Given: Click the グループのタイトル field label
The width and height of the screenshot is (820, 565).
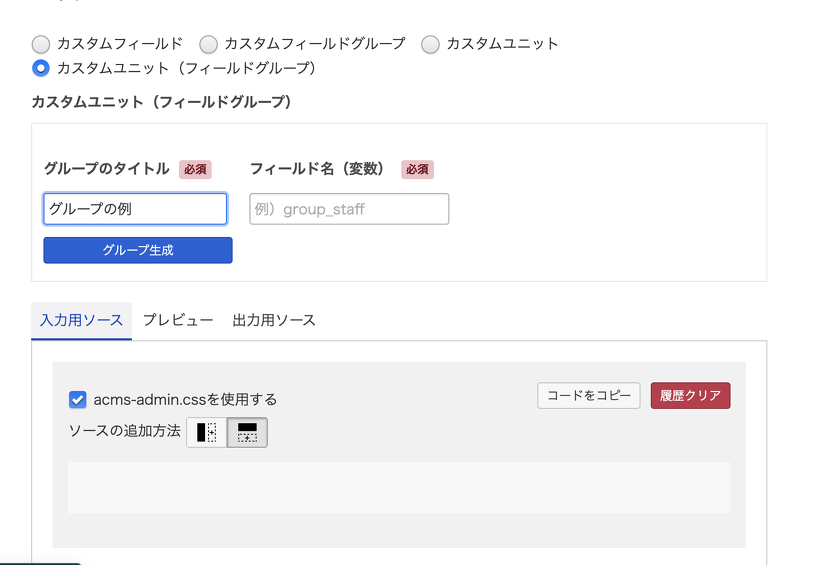Looking at the screenshot, I should tap(107, 169).
